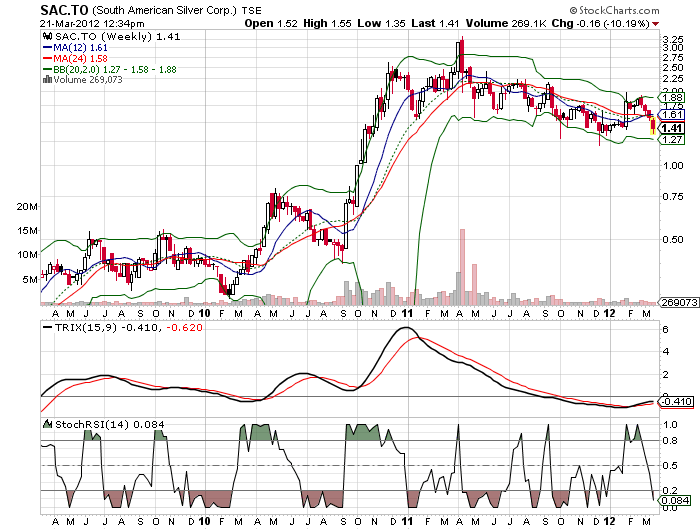This screenshot has width=700, height=530.
Task: Click the StochRSI(14) 0.084 indicator label
Action: (109, 424)
